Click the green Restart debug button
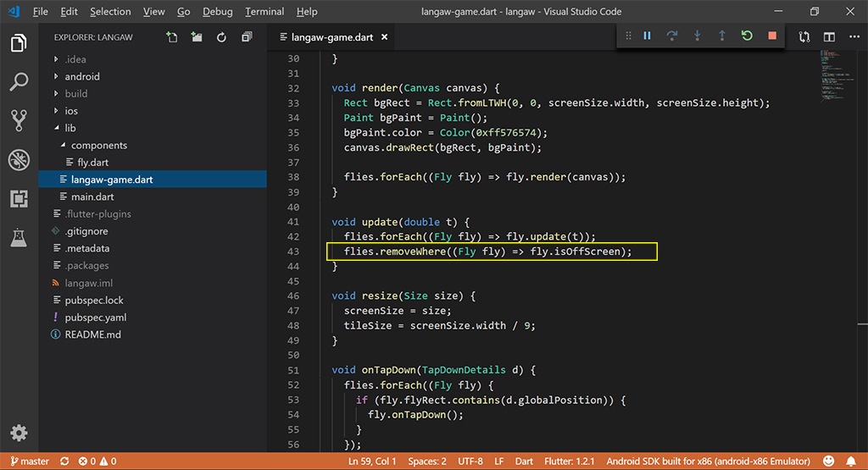The width and height of the screenshot is (868, 470). point(746,36)
